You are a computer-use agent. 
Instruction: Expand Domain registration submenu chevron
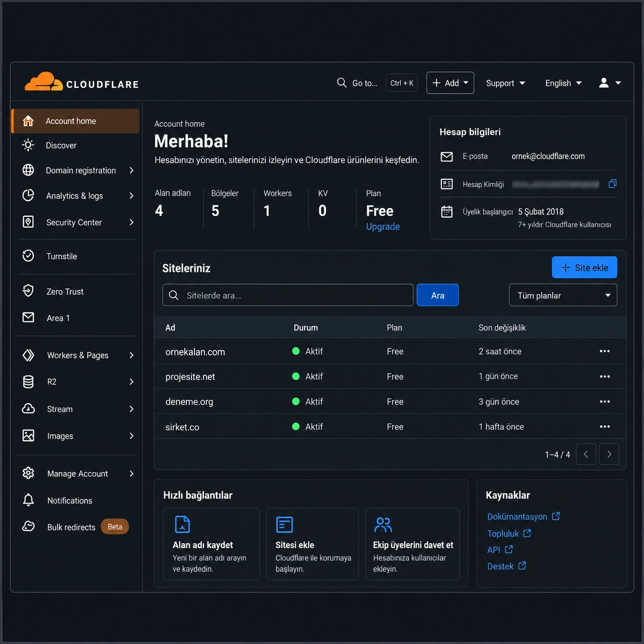pos(131,170)
